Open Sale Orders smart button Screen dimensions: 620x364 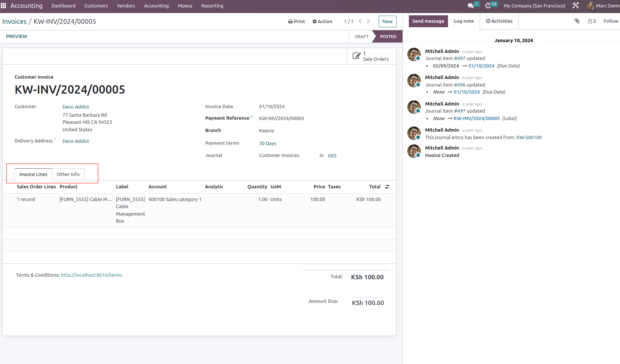pyautogui.click(x=371, y=56)
